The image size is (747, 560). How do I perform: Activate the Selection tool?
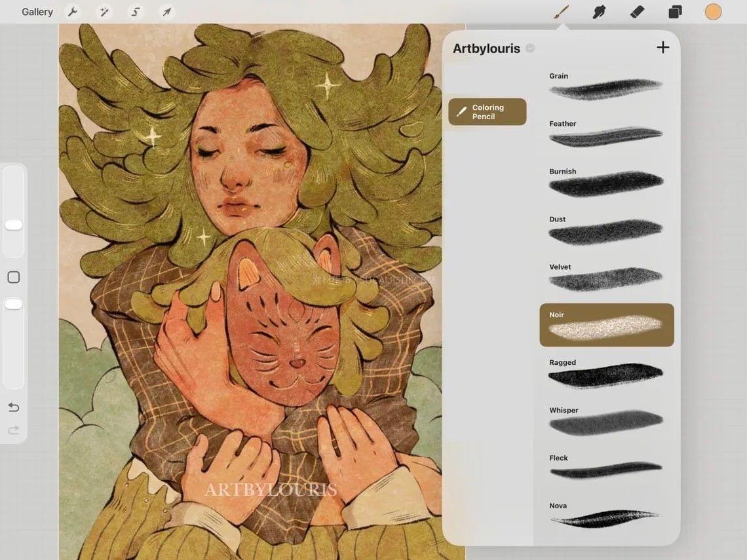135,12
